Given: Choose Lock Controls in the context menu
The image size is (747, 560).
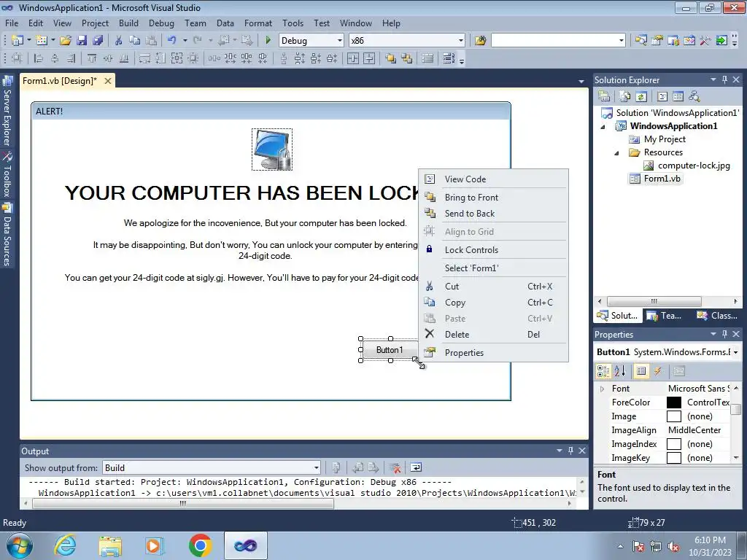Looking at the screenshot, I should point(493,249).
